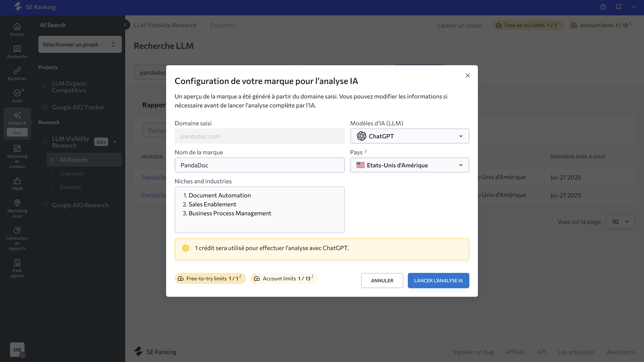Select All Reports in side menu
The width and height of the screenshot is (644, 362).
pos(84,160)
